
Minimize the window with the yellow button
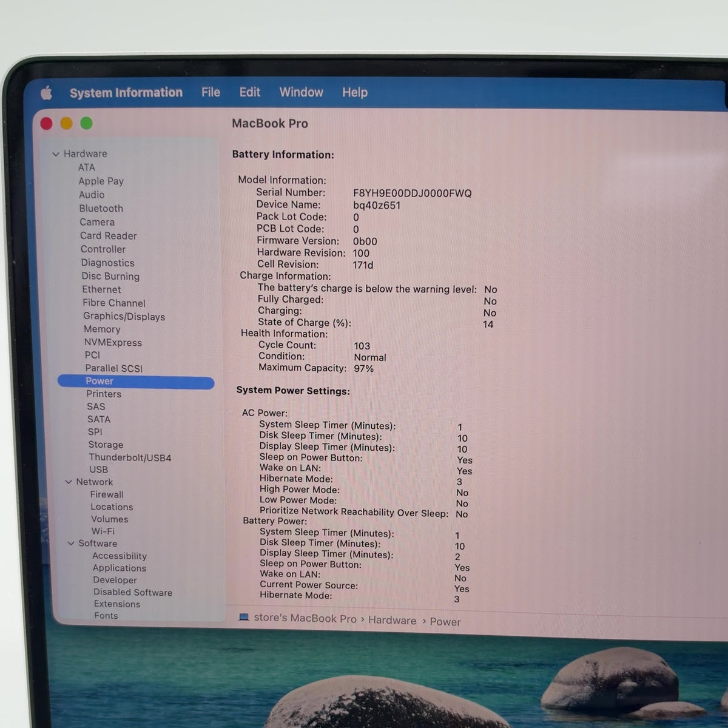(x=66, y=124)
